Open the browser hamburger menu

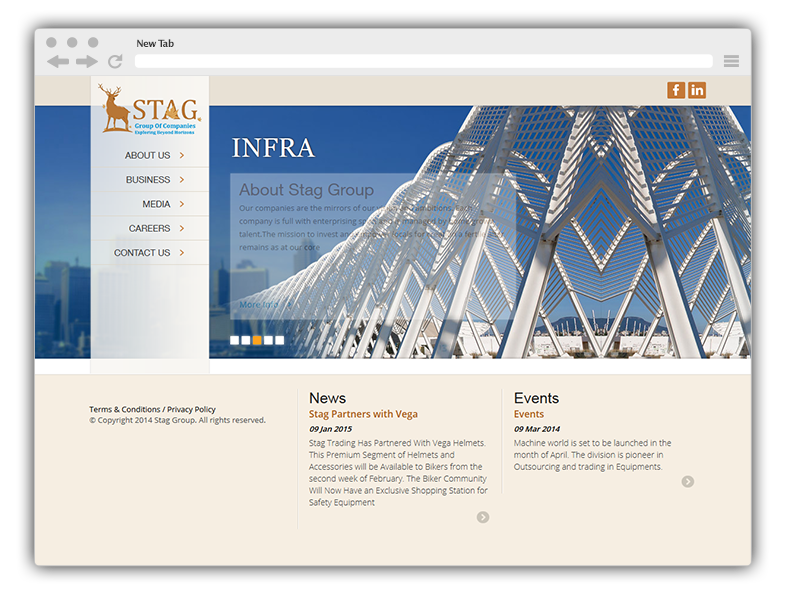click(731, 61)
